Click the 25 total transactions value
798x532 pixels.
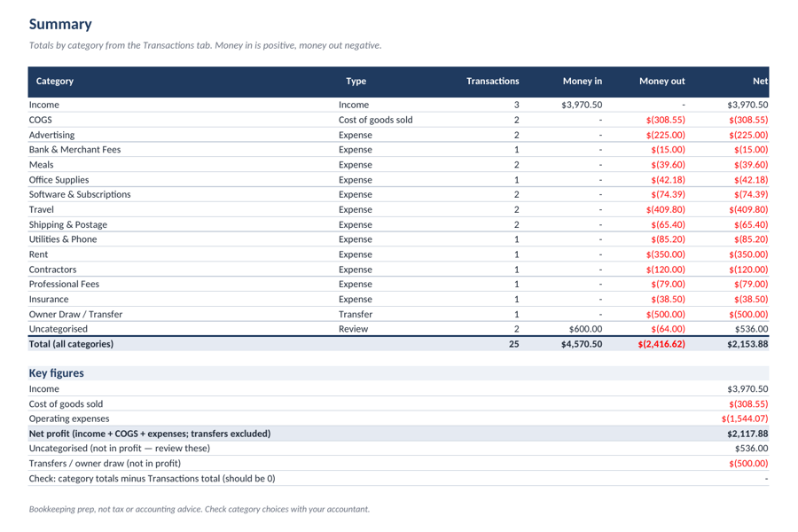[514, 344]
